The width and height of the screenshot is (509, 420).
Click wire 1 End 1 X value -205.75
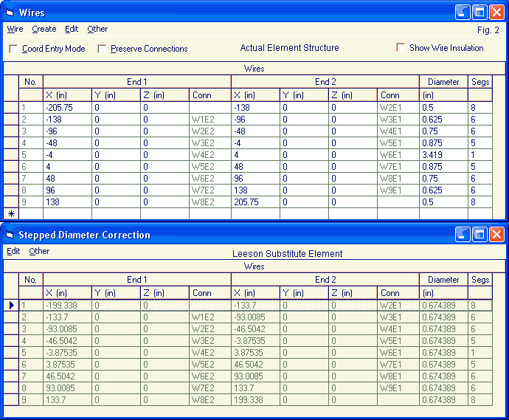(x=67, y=108)
